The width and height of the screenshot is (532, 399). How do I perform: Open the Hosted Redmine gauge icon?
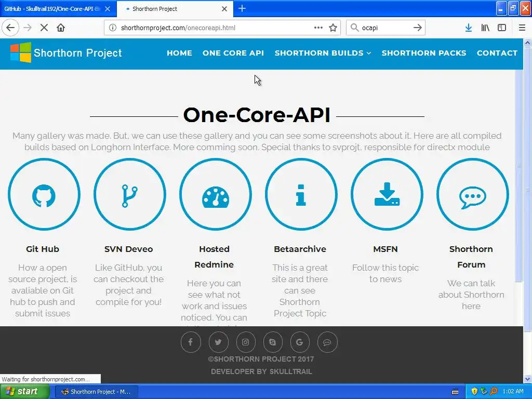216,194
